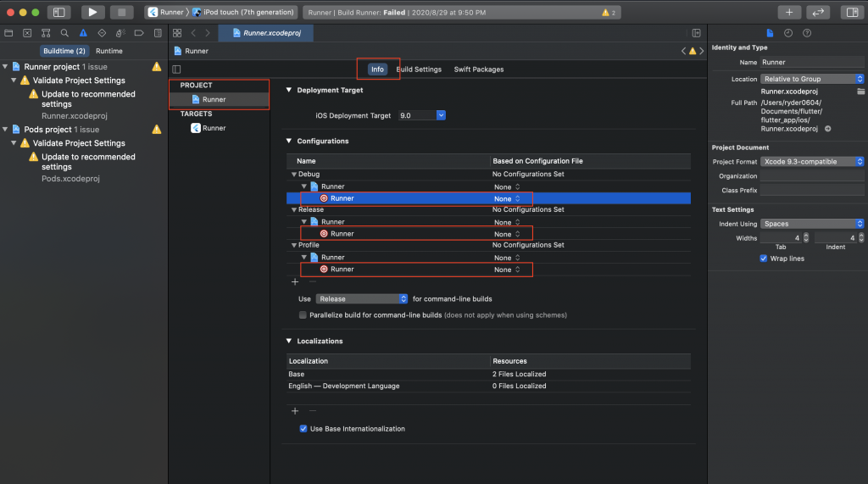868x484 pixels.
Task: Show the File inspector
Action: tap(770, 33)
